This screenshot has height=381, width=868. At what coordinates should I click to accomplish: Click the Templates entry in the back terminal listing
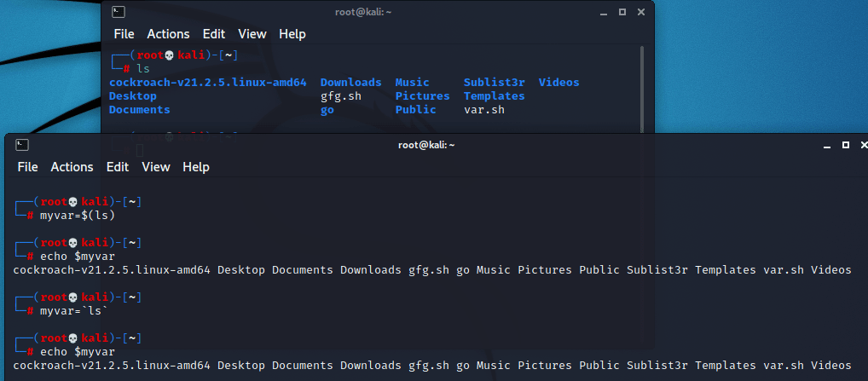(x=495, y=96)
